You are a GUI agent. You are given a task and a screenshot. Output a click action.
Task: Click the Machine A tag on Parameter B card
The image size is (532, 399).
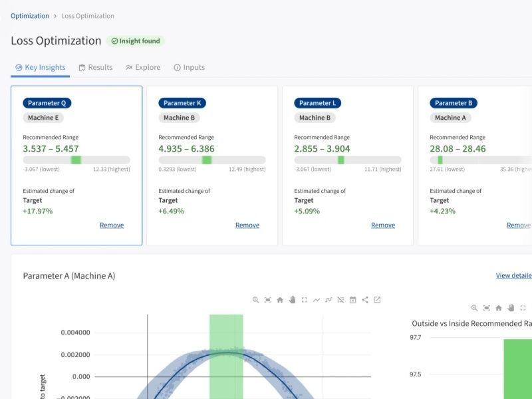coord(451,118)
